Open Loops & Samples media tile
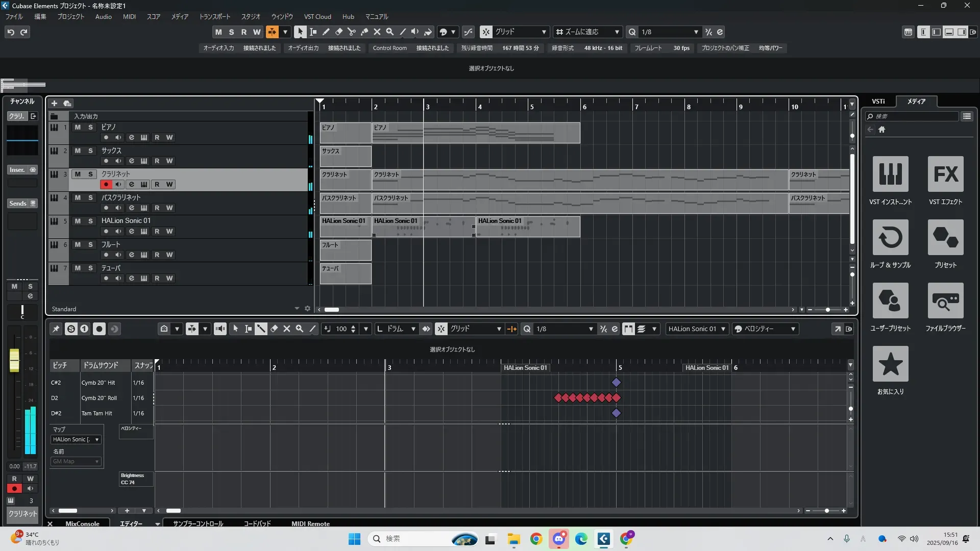The width and height of the screenshot is (980, 551). tap(890, 237)
